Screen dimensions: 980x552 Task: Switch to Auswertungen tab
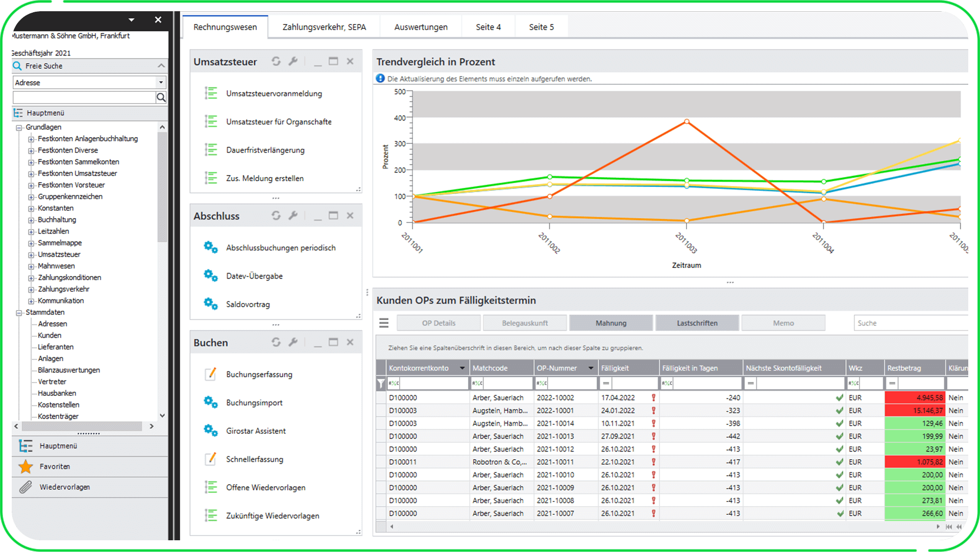421,27
